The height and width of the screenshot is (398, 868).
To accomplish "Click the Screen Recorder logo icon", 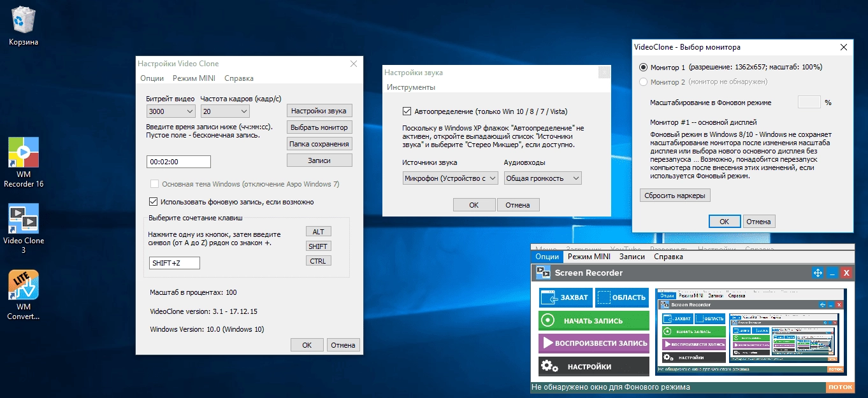I will pos(543,273).
